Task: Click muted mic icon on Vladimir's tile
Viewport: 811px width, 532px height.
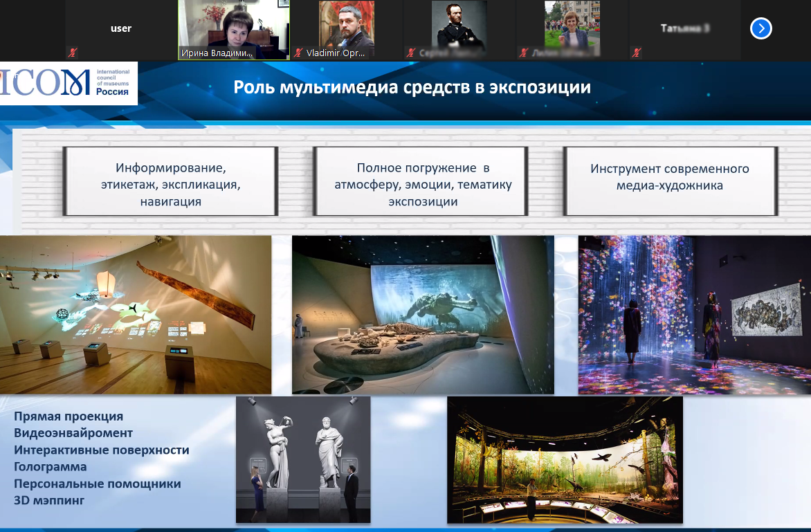Action: pyautogui.click(x=298, y=53)
